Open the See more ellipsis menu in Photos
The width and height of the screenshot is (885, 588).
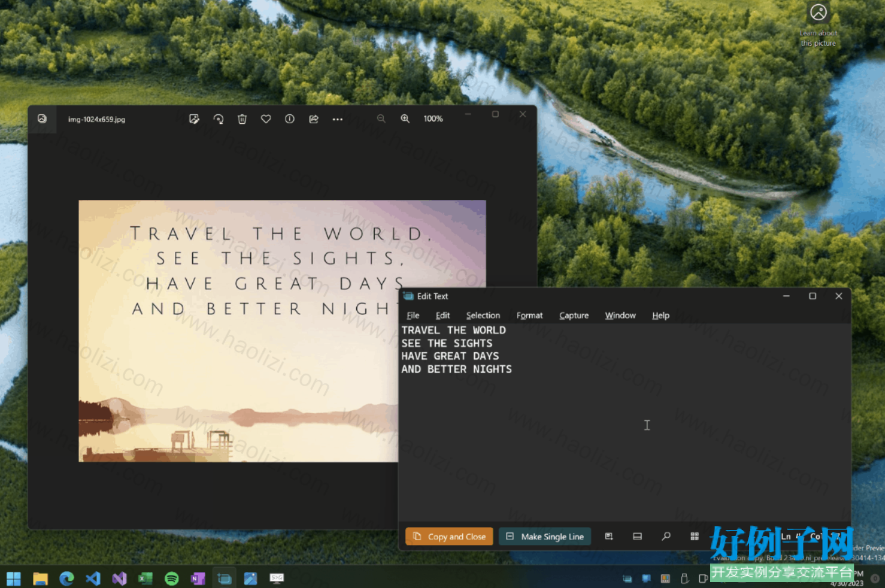click(338, 119)
